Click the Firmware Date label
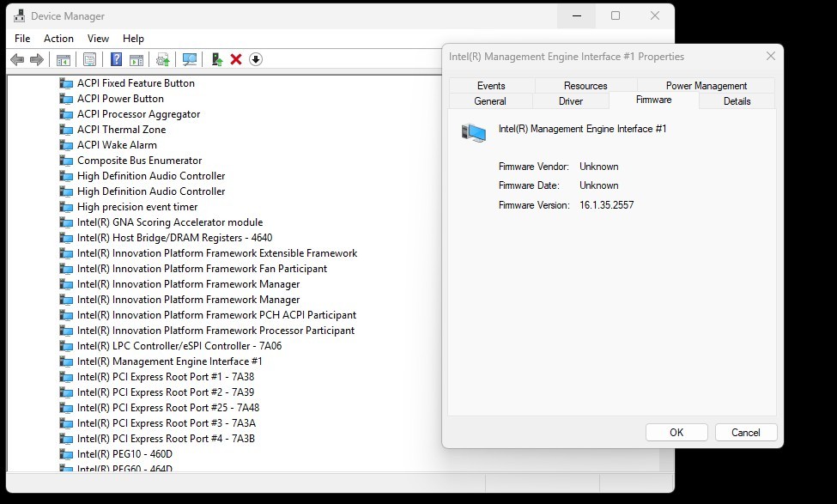This screenshot has width=837, height=504. click(x=529, y=185)
